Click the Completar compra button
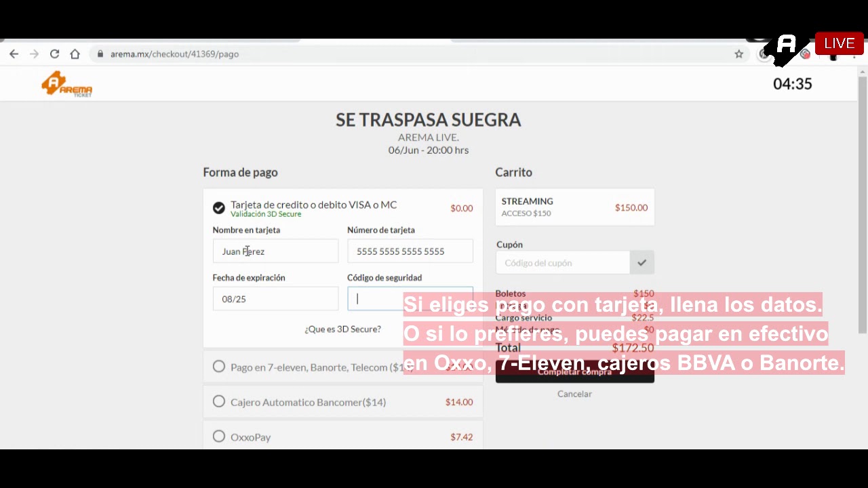The height and width of the screenshot is (488, 868). 574,371
